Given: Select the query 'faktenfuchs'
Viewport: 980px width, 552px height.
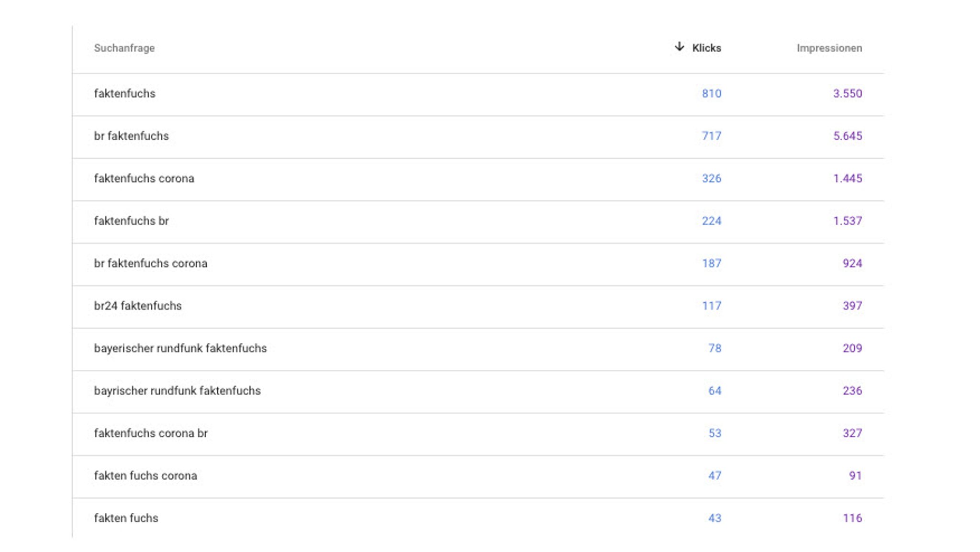Looking at the screenshot, I should point(125,93).
